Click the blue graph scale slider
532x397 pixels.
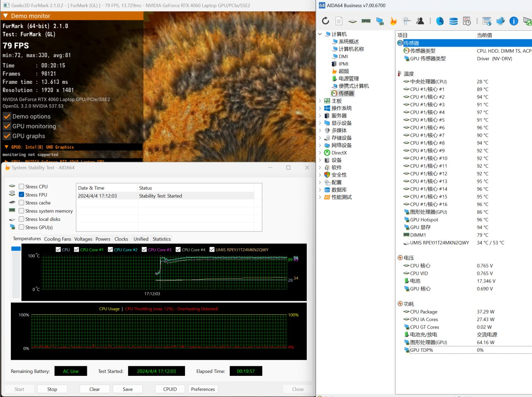click(x=16, y=249)
